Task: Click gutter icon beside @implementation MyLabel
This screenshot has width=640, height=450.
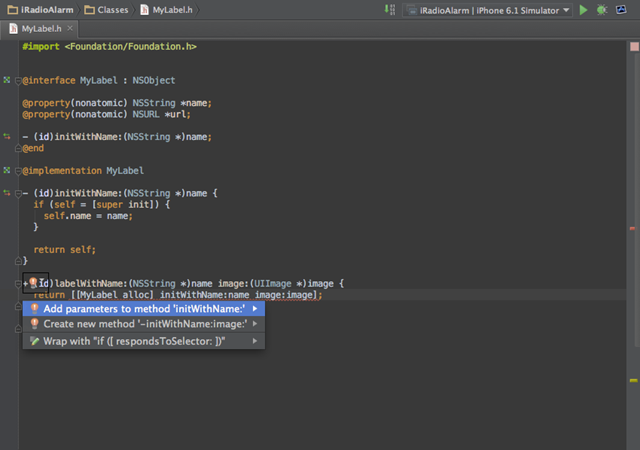Action: (x=7, y=170)
